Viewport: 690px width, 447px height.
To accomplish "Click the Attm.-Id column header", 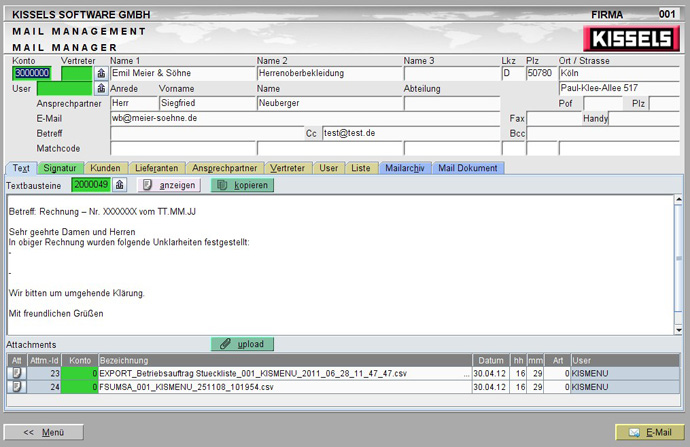I will click(x=44, y=360).
